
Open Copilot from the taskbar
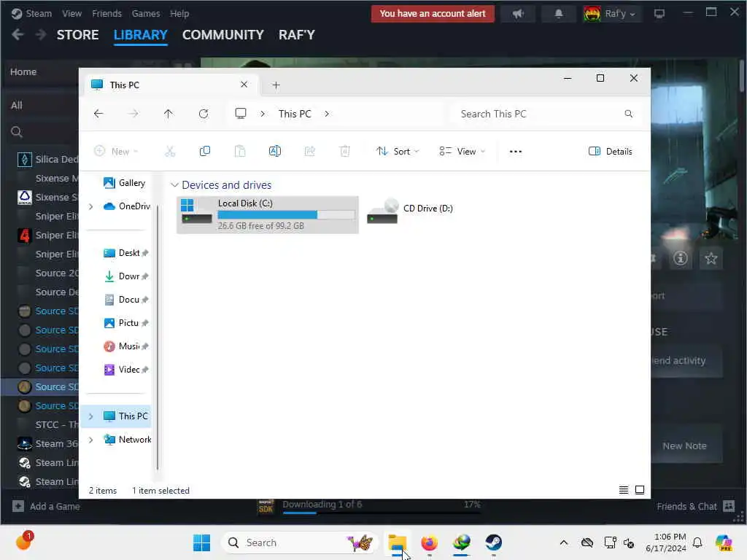723,542
